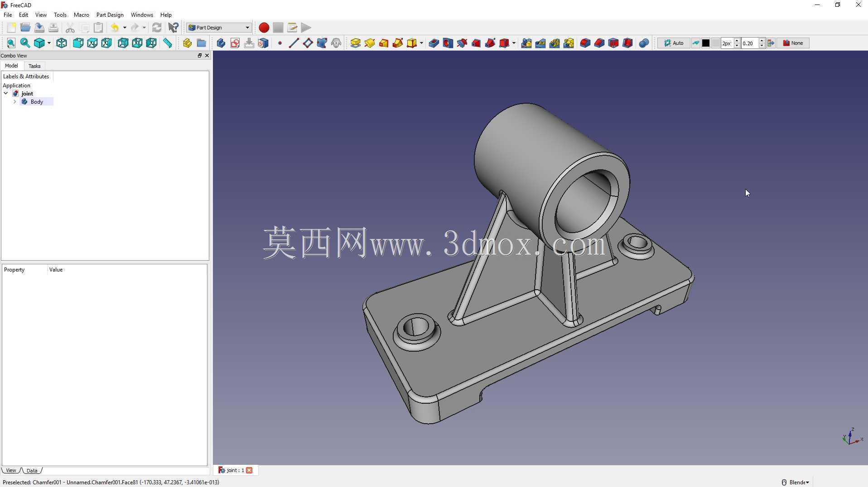The width and height of the screenshot is (868, 487).
Task: Select the View property tab
Action: click(x=11, y=471)
